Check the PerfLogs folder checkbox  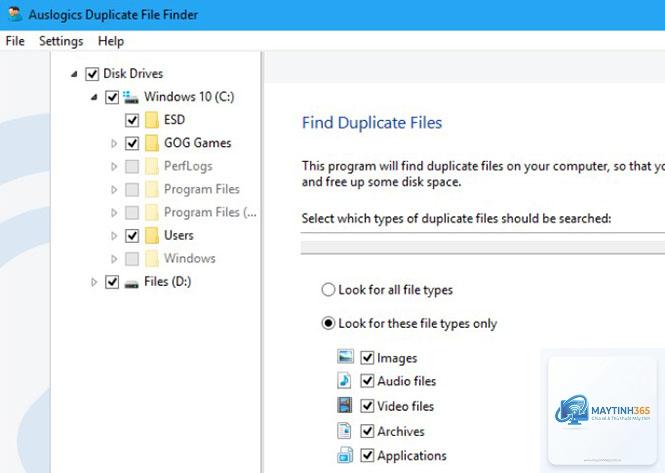pyautogui.click(x=132, y=166)
